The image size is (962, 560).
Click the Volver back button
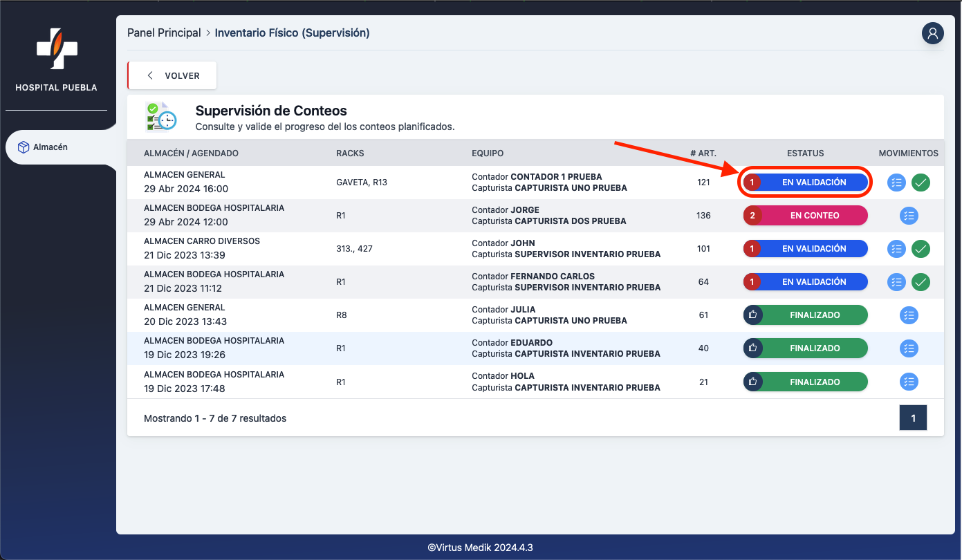[x=172, y=76]
